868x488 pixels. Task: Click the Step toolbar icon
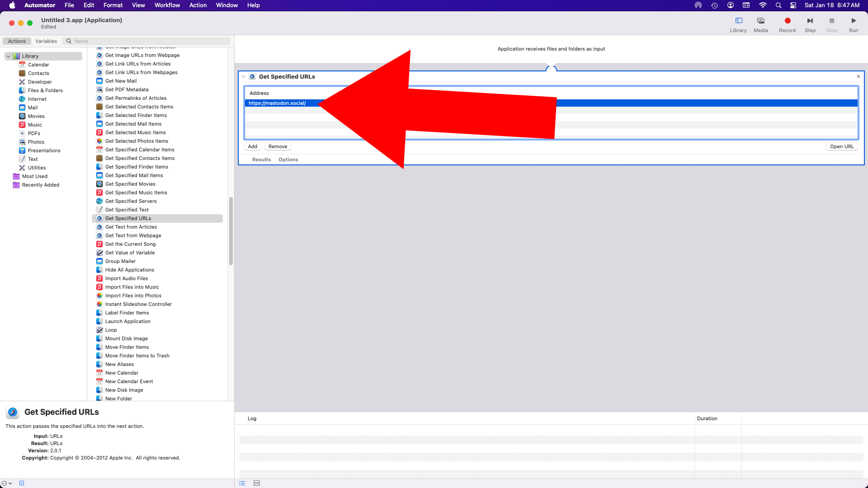click(x=810, y=21)
